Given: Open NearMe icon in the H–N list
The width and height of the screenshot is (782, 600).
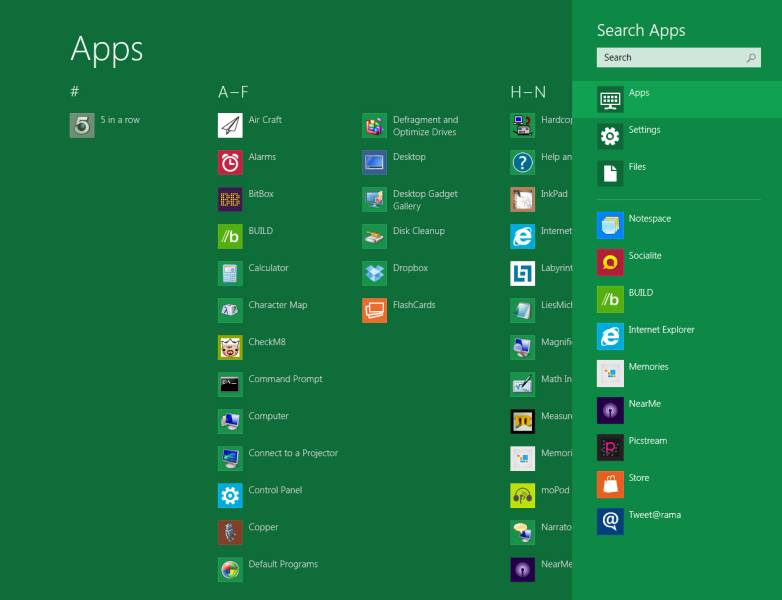Looking at the screenshot, I should pos(522,570).
